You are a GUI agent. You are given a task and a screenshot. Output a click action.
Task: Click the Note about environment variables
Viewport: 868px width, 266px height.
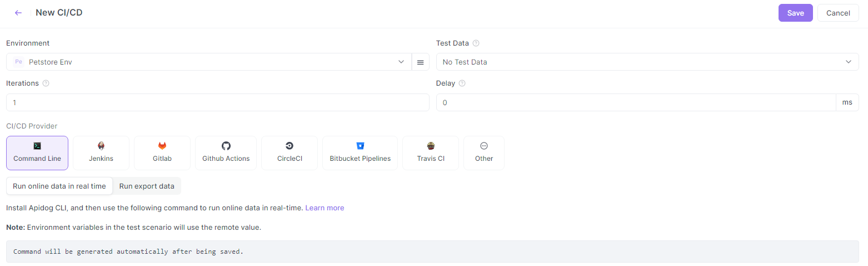(133, 227)
